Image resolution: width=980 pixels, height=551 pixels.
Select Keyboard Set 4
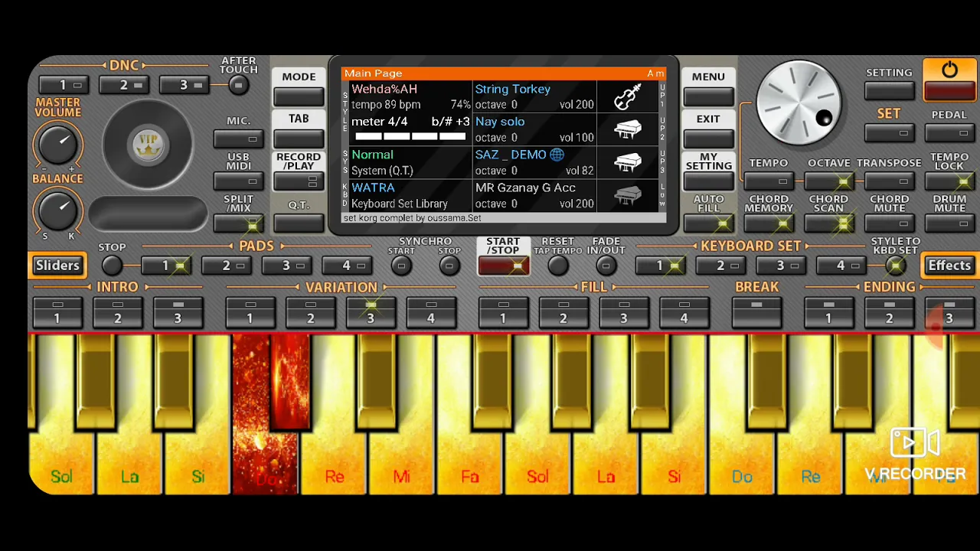click(841, 266)
